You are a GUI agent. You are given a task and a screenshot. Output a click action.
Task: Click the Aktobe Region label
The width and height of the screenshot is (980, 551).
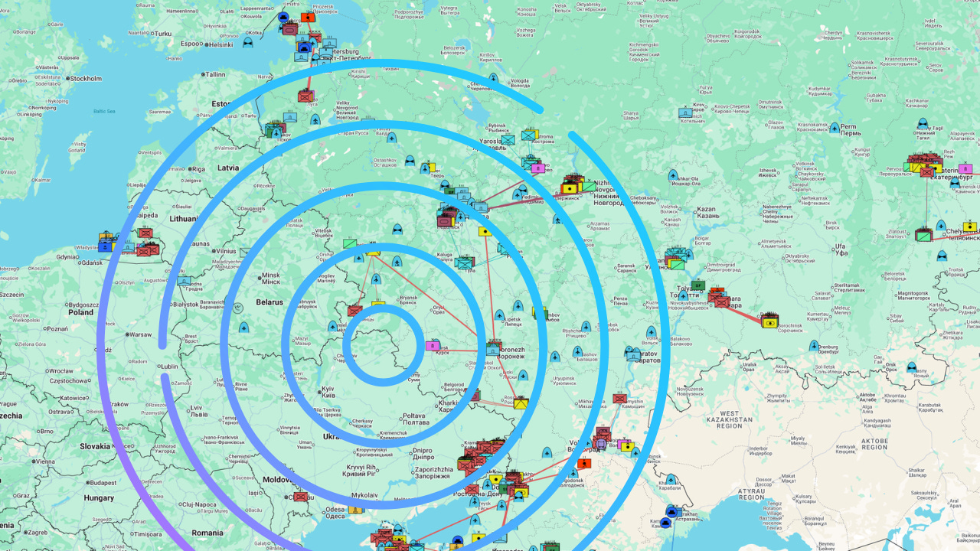874,442
